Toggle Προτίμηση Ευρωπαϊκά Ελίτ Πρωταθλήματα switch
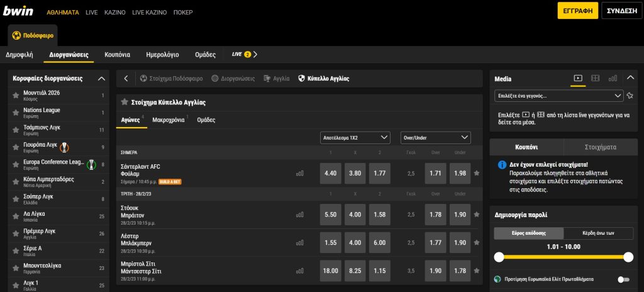The height and width of the screenshot is (292, 644). click(x=623, y=279)
